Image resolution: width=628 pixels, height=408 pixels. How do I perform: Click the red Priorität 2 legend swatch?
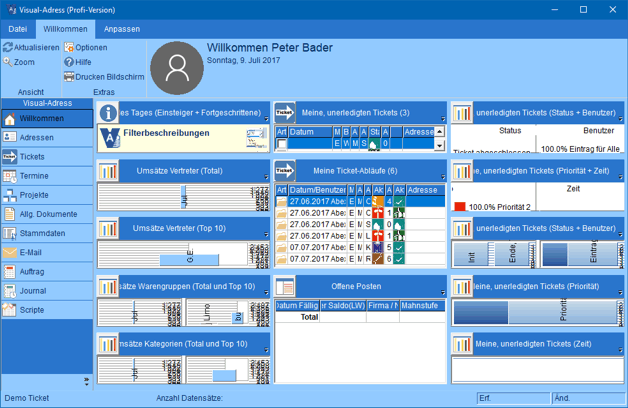tap(460, 207)
